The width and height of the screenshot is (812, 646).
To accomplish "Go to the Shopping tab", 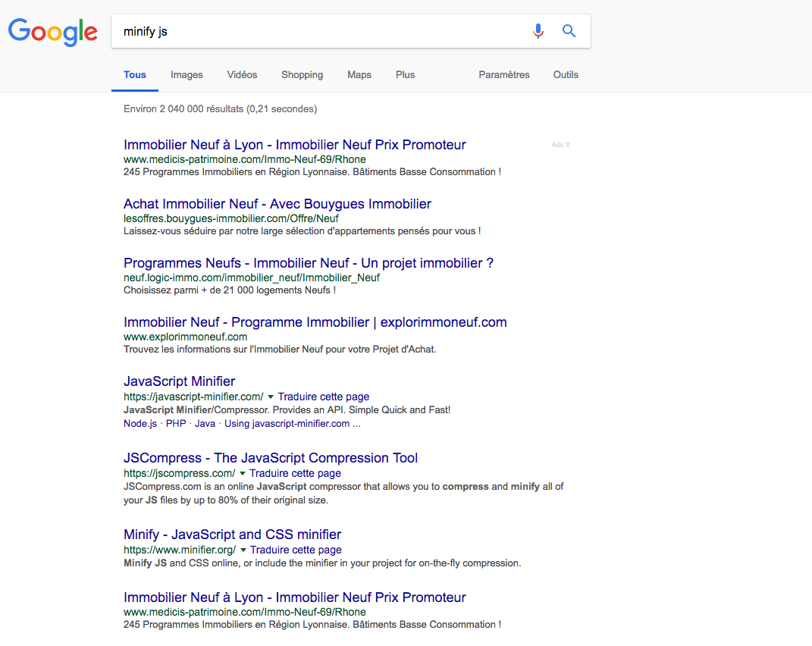I will 302,74.
